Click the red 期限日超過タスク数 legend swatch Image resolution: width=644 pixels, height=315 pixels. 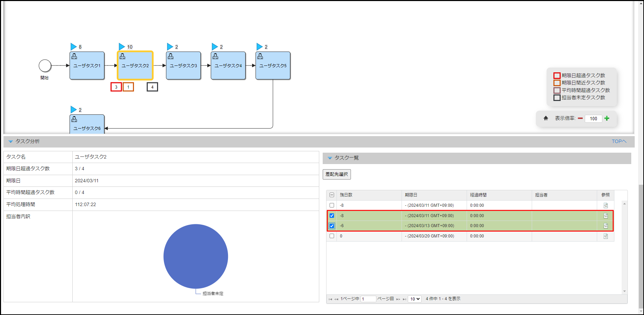coord(557,75)
